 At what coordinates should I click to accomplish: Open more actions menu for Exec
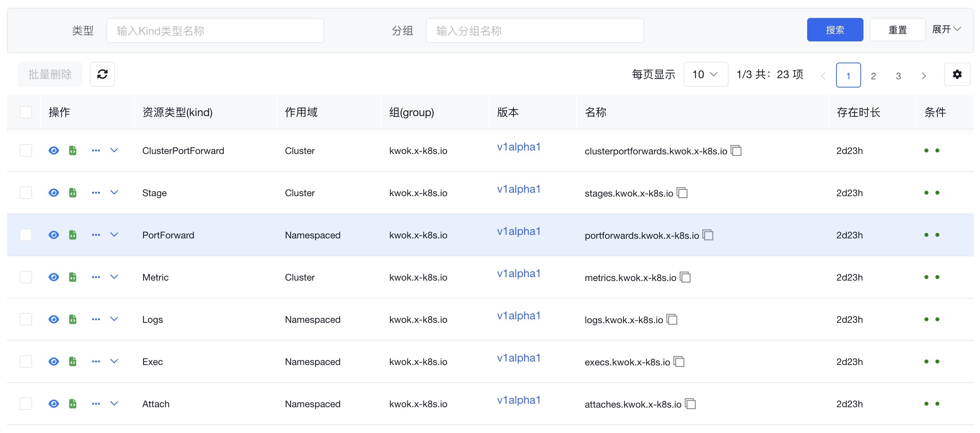tap(96, 361)
